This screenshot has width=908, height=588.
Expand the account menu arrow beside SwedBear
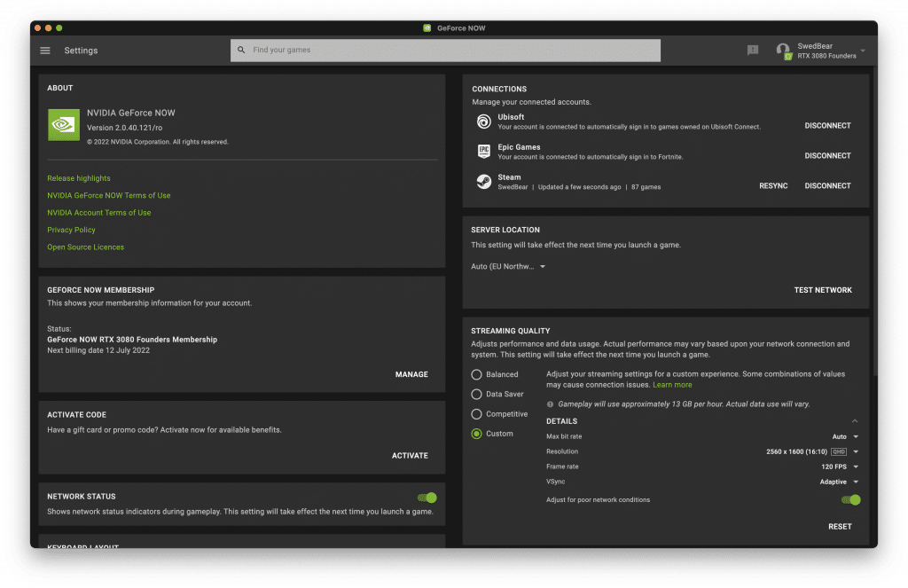(863, 51)
